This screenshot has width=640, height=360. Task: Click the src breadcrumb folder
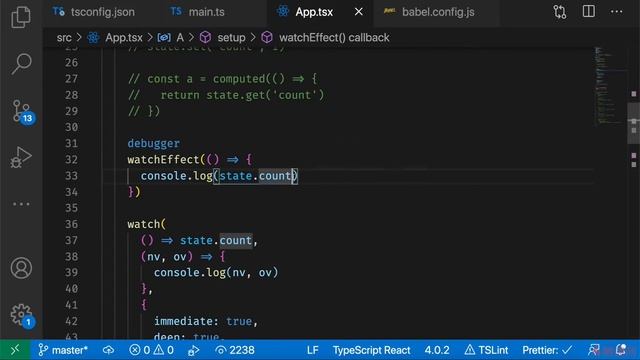click(64, 38)
